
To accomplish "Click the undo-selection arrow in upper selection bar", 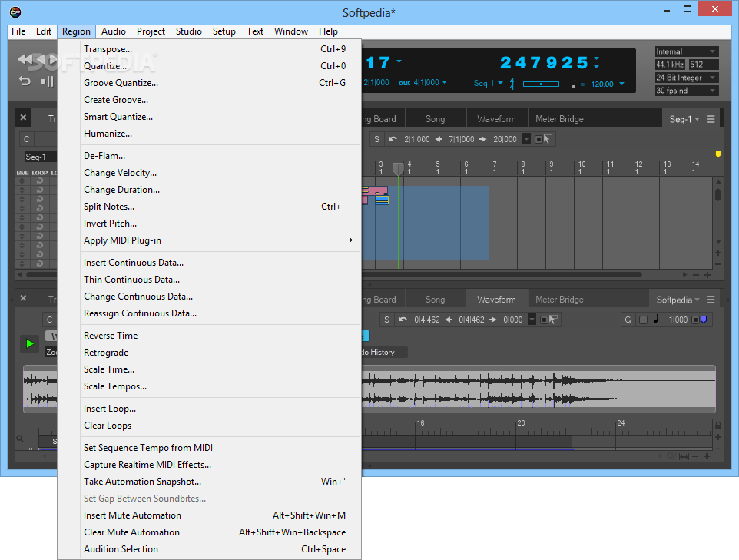I will (x=392, y=139).
